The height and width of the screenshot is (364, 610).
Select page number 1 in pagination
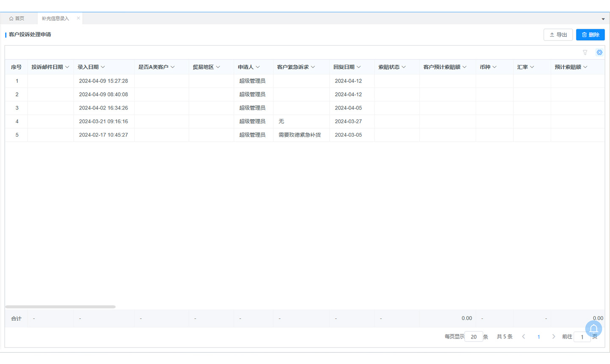click(538, 337)
